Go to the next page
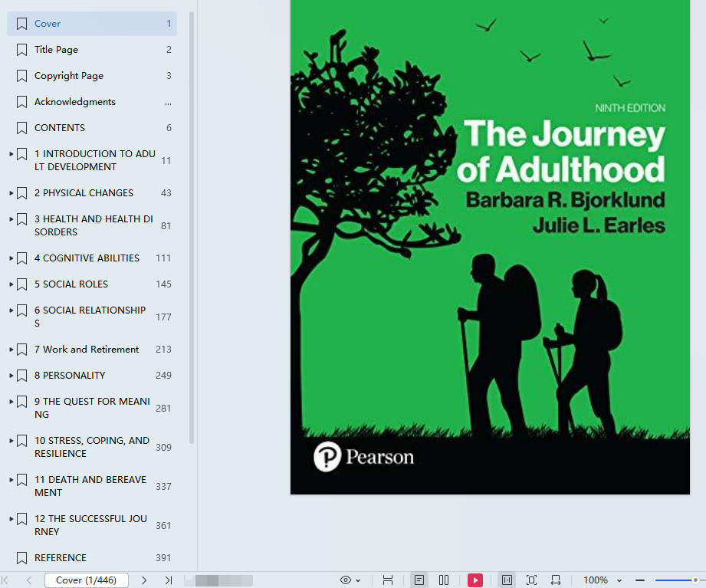This screenshot has height=588, width=706. tap(144, 580)
